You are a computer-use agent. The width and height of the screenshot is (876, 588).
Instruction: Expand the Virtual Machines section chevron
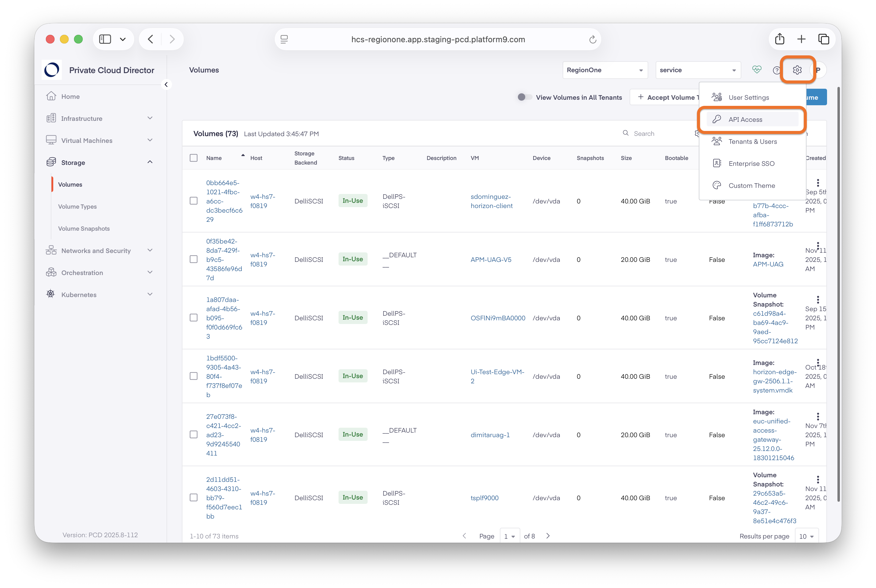pyautogui.click(x=150, y=140)
